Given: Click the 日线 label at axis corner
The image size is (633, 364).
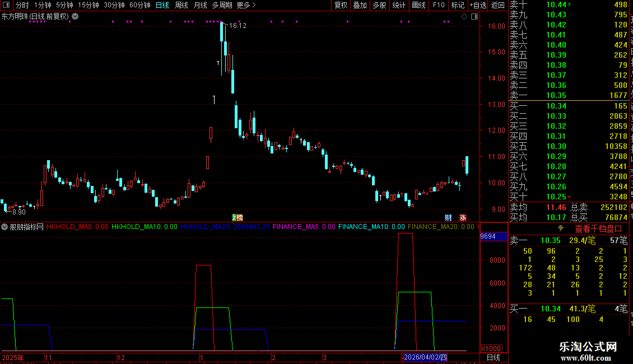Looking at the screenshot, I should [x=494, y=357].
